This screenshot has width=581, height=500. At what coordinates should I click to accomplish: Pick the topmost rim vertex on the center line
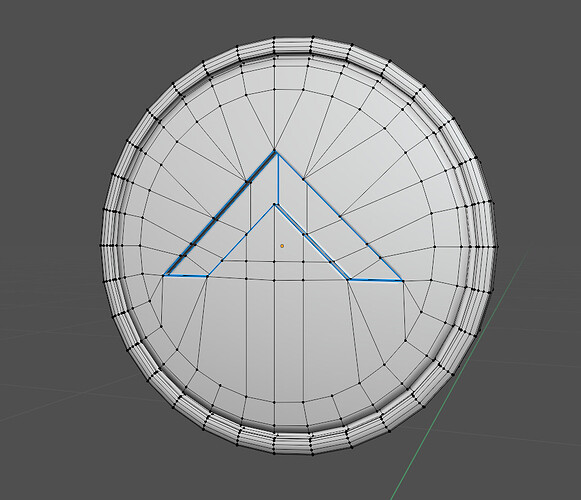tap(274, 38)
